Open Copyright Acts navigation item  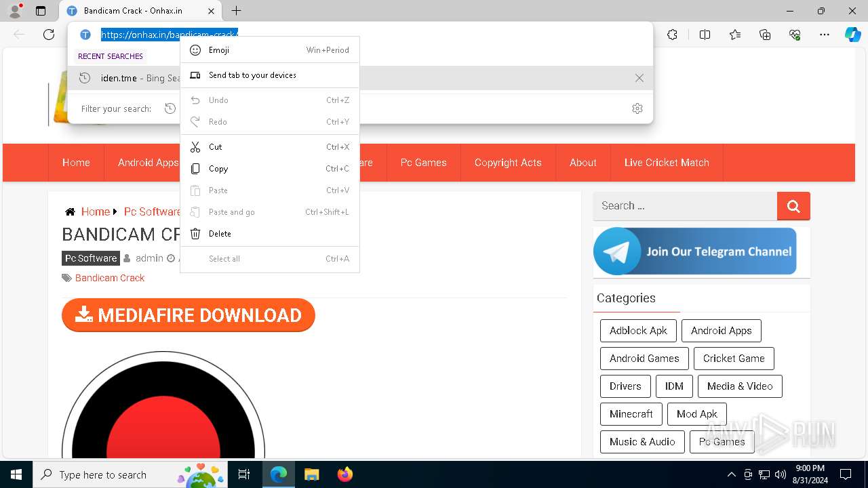pos(508,163)
